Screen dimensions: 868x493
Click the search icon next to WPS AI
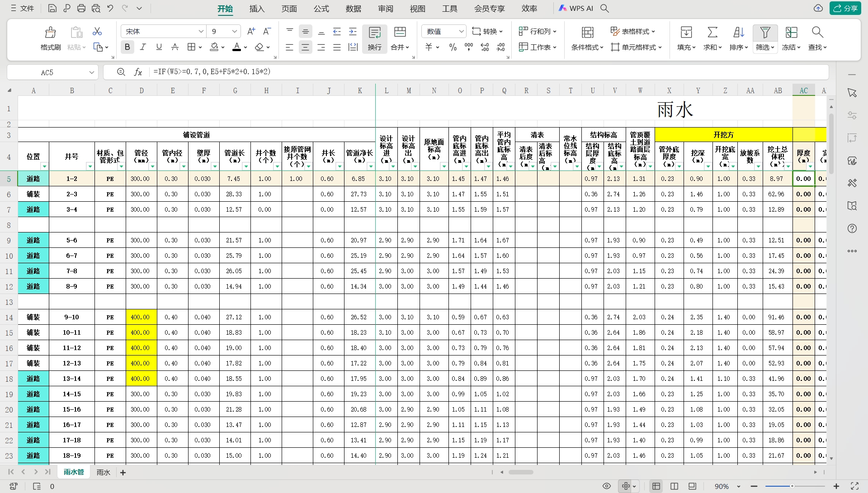click(604, 8)
